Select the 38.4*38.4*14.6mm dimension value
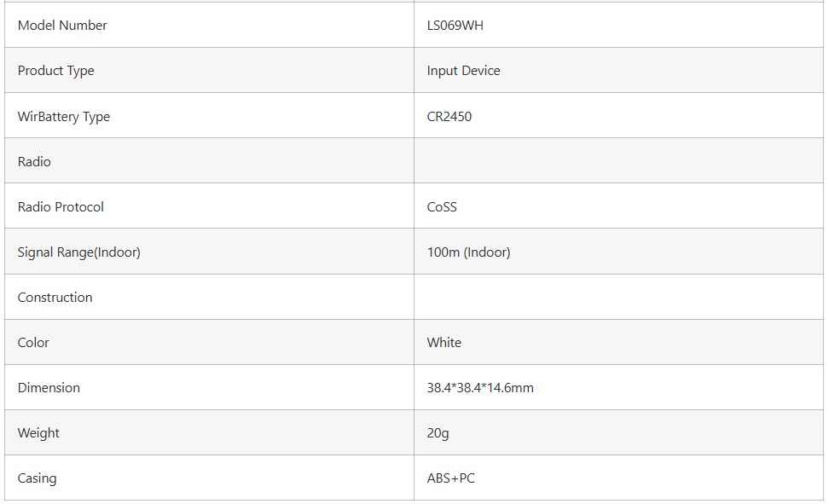This screenshot has width=829, height=504. [480, 388]
